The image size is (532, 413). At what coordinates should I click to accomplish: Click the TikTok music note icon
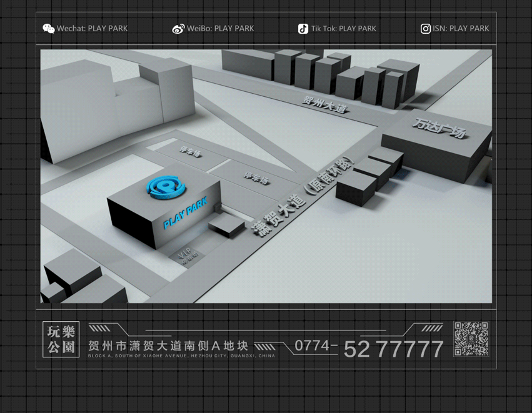pos(303,29)
